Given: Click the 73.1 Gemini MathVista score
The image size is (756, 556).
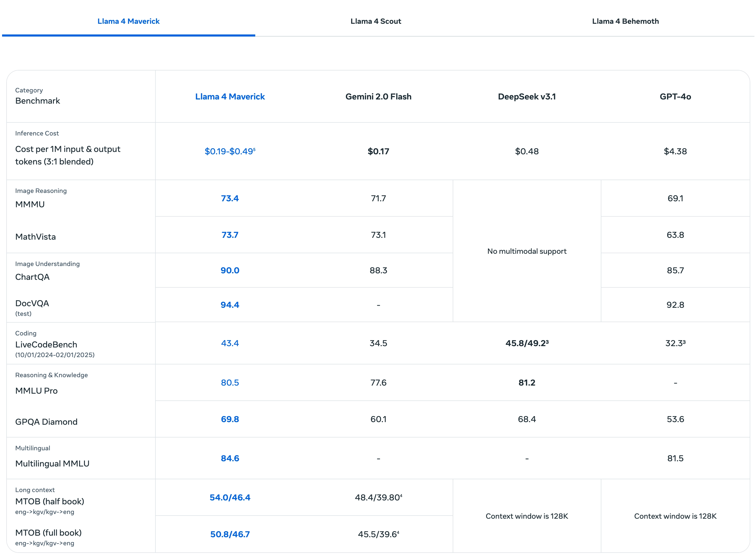Looking at the screenshot, I should click(x=378, y=235).
